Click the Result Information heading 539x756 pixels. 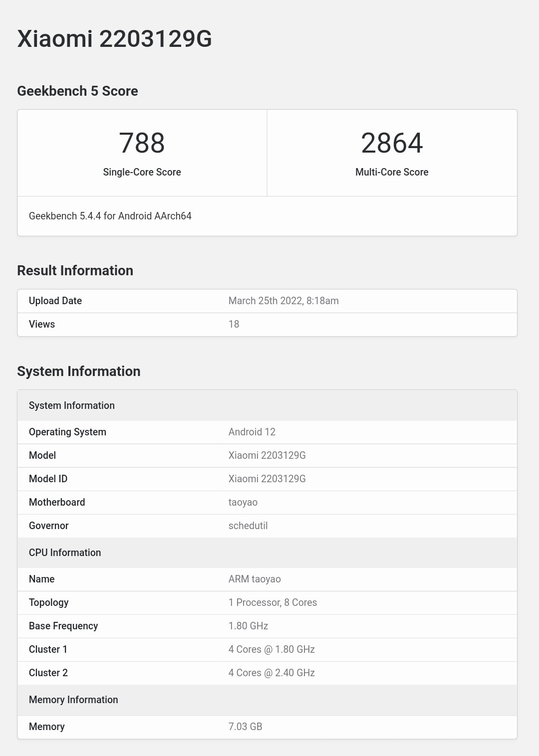(75, 270)
